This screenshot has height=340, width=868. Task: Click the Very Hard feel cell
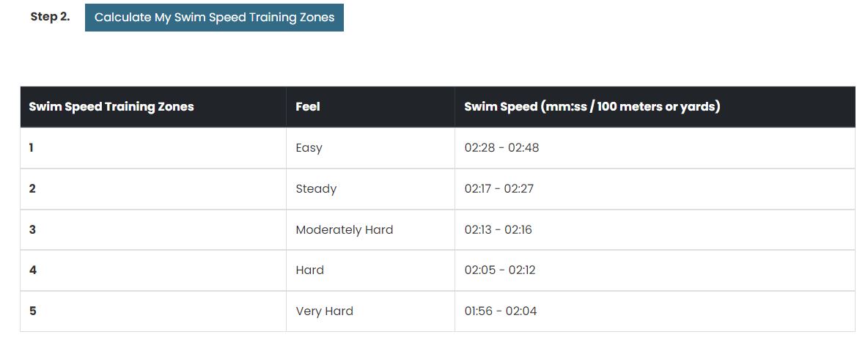(324, 311)
